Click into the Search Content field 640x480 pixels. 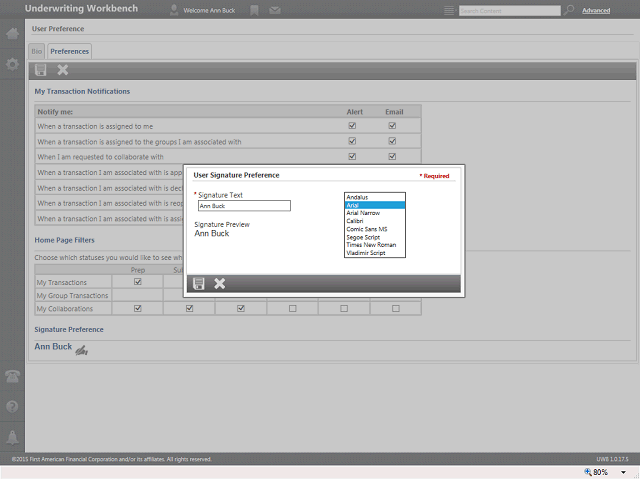[509, 11]
